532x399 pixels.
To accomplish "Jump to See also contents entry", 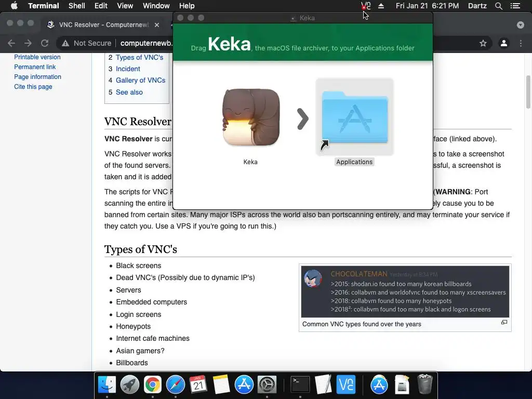I will [129, 92].
